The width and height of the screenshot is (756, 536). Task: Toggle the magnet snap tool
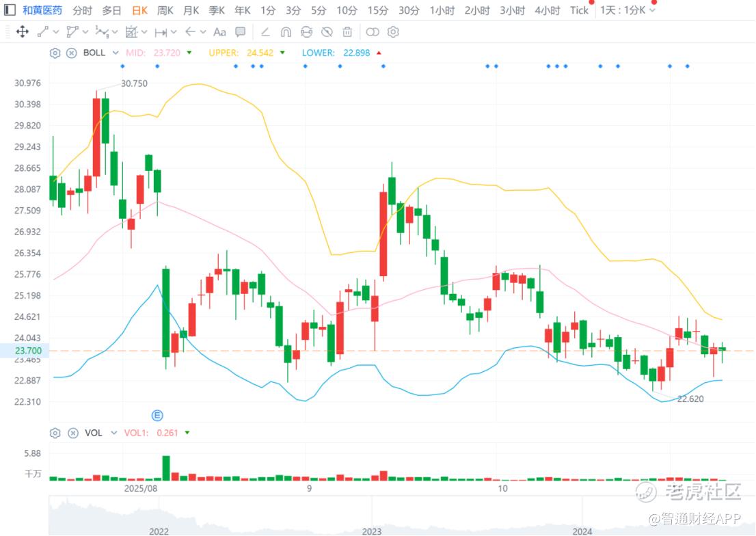click(286, 32)
